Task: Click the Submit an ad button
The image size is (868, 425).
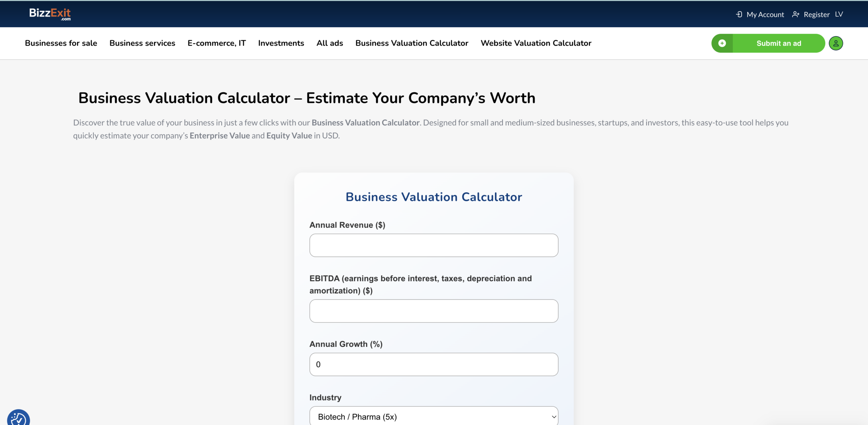Action: [778, 43]
